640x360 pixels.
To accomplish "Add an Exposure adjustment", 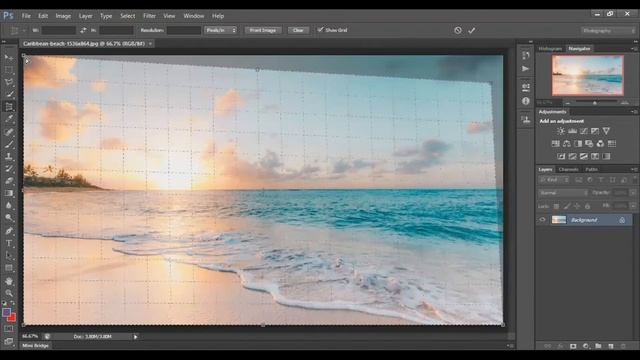I will coord(595,131).
